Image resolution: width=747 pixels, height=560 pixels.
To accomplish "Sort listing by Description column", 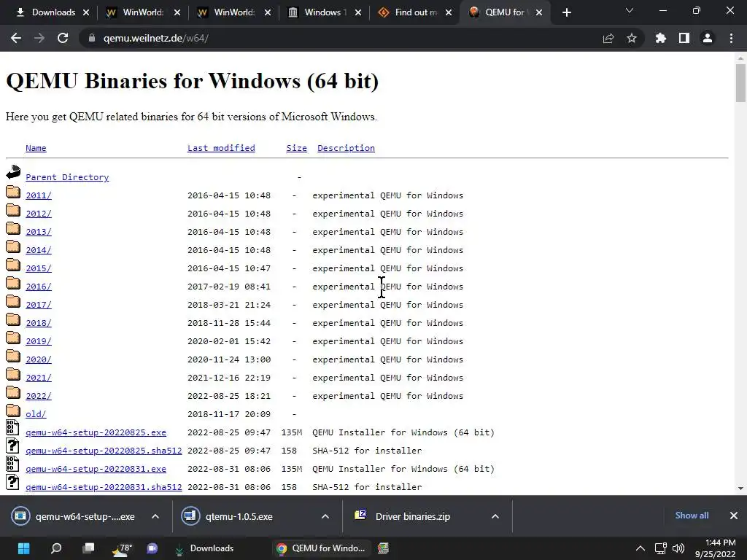I will click(x=346, y=148).
